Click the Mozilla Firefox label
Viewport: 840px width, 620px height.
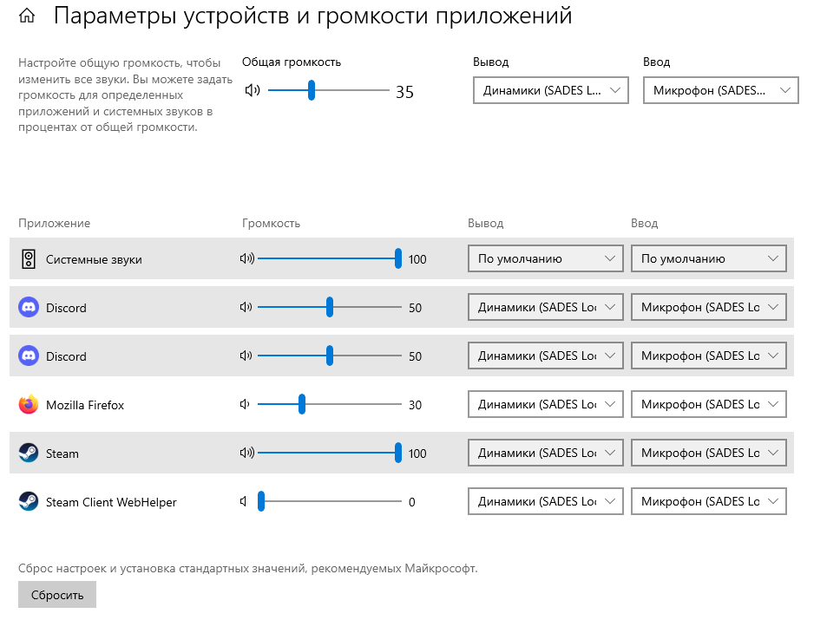85,405
